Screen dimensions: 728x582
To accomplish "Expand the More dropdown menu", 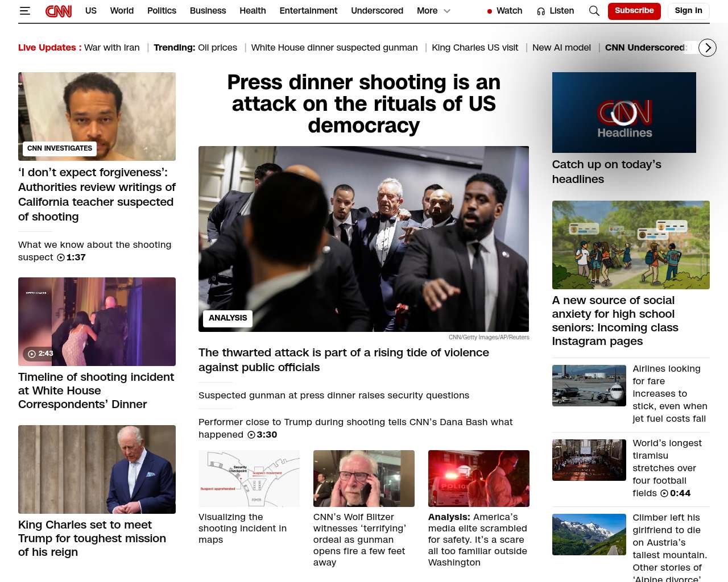I will pyautogui.click(x=446, y=11).
